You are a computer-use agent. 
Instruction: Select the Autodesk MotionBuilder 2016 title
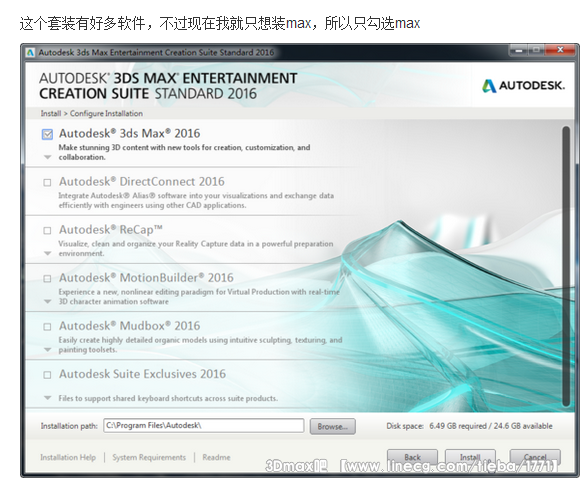[x=146, y=278]
